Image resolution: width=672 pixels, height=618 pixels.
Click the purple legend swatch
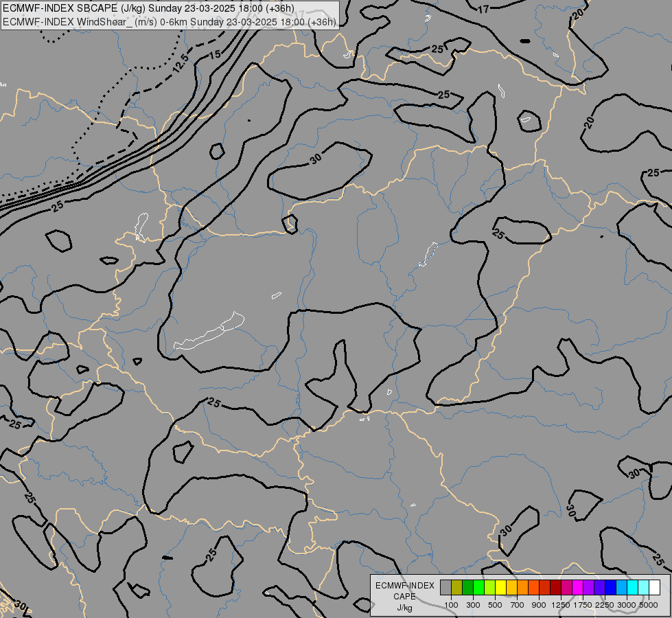pos(589,587)
